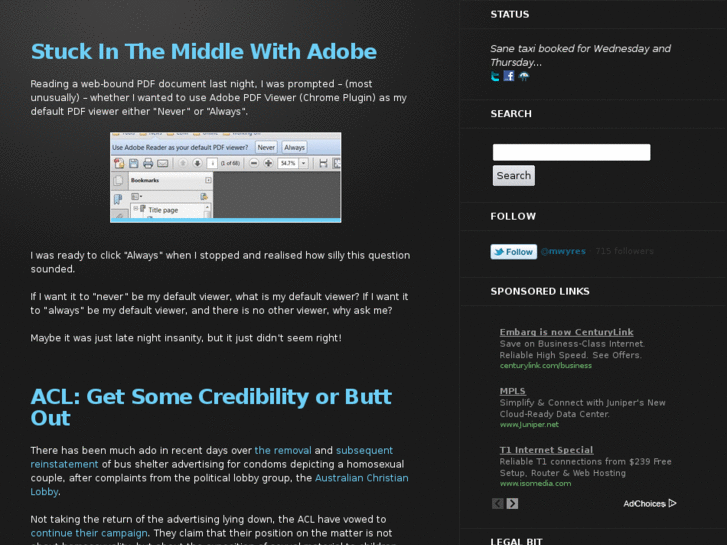Click the "715 followers" count
This screenshot has width=727, height=545.
[x=625, y=251]
